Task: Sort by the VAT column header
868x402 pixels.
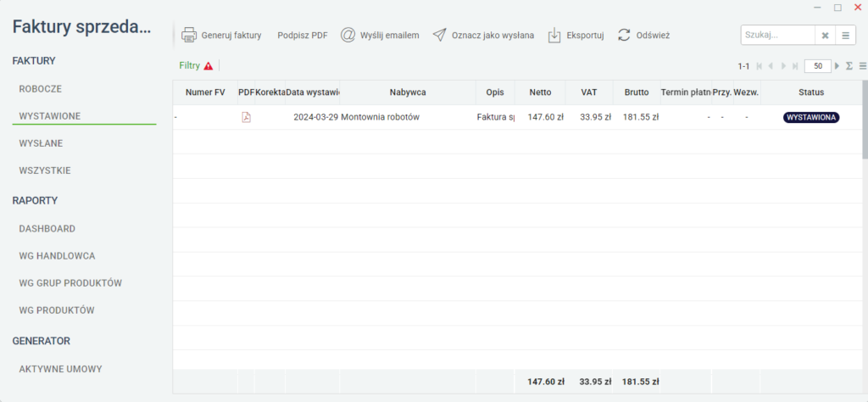Action: coord(589,92)
